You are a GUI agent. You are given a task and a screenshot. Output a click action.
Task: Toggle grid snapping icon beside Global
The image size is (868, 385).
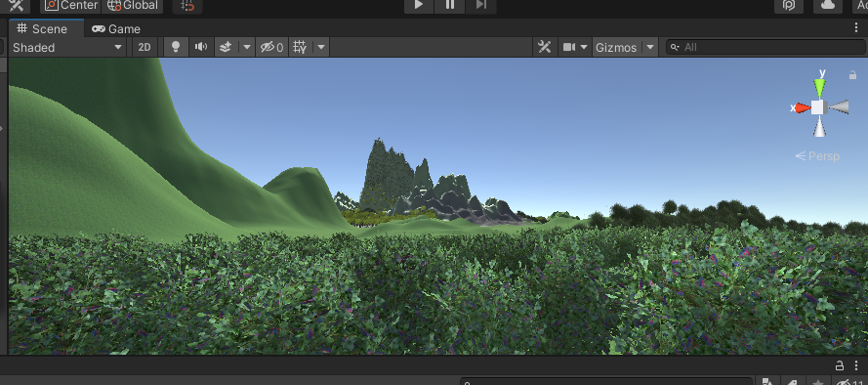[x=187, y=6]
